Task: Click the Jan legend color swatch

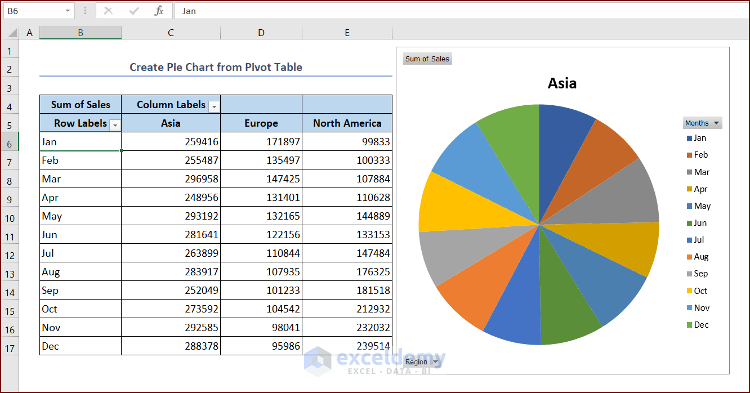Action: click(x=689, y=138)
